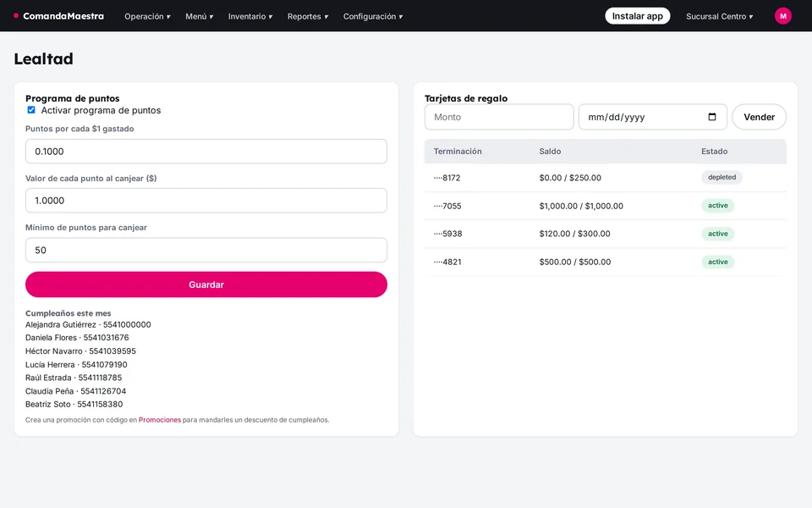The width and height of the screenshot is (812, 508).
Task: Expand the Reportes dropdown menu
Action: tap(308, 16)
